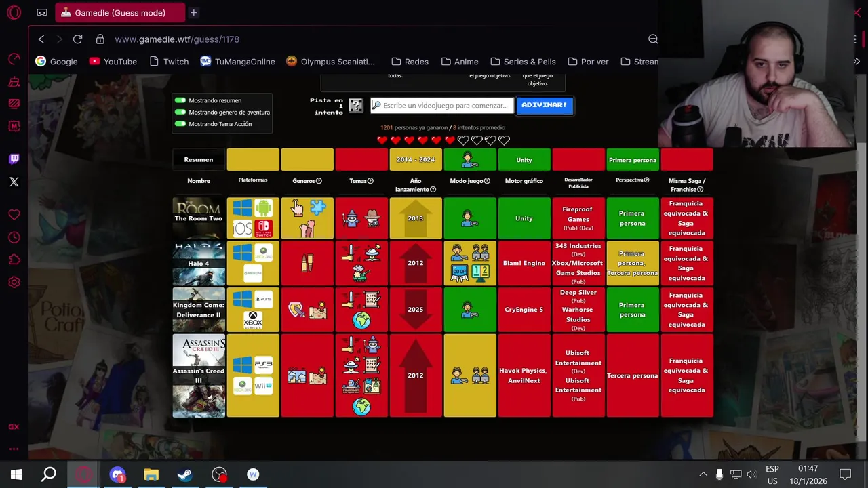
Task: Click CryEngine 5 engine cell
Action: click(x=524, y=310)
